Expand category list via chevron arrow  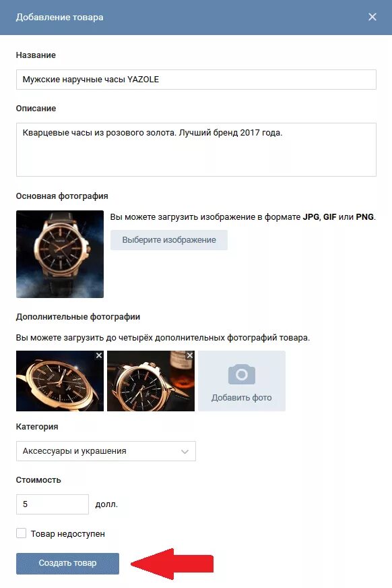[x=185, y=452]
